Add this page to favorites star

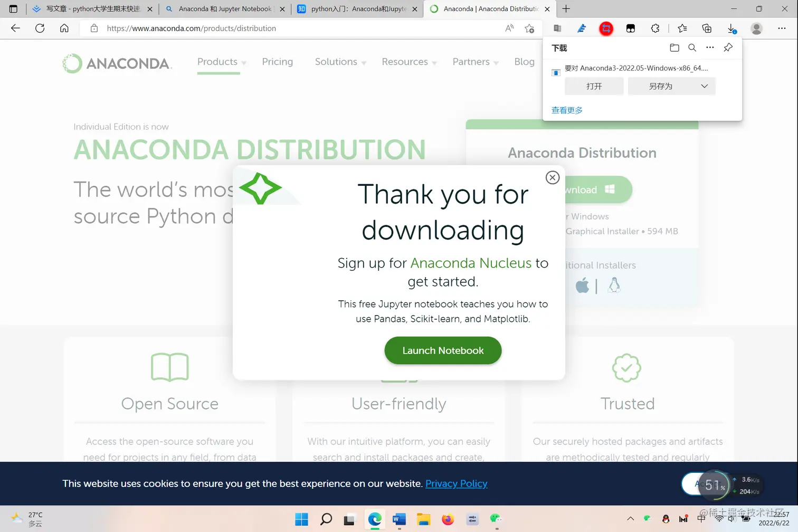point(529,28)
